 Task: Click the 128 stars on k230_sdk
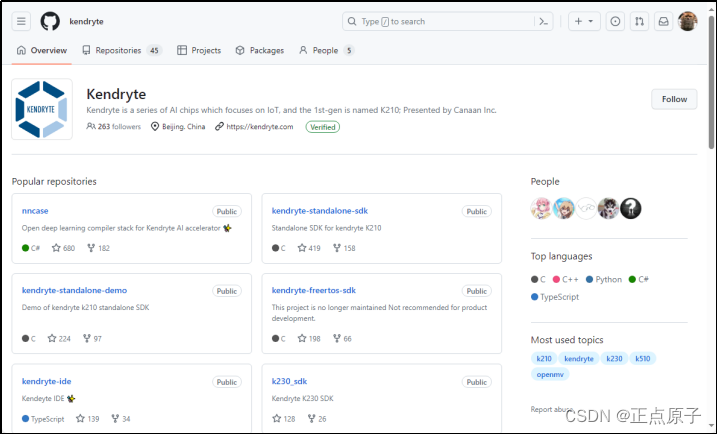coord(284,418)
